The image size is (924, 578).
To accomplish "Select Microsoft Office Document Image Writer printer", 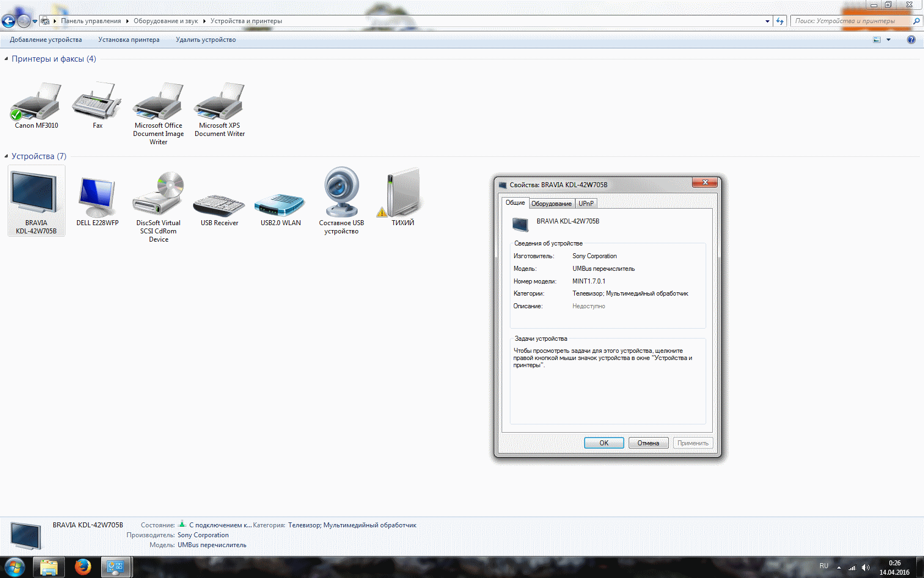I will [x=158, y=101].
